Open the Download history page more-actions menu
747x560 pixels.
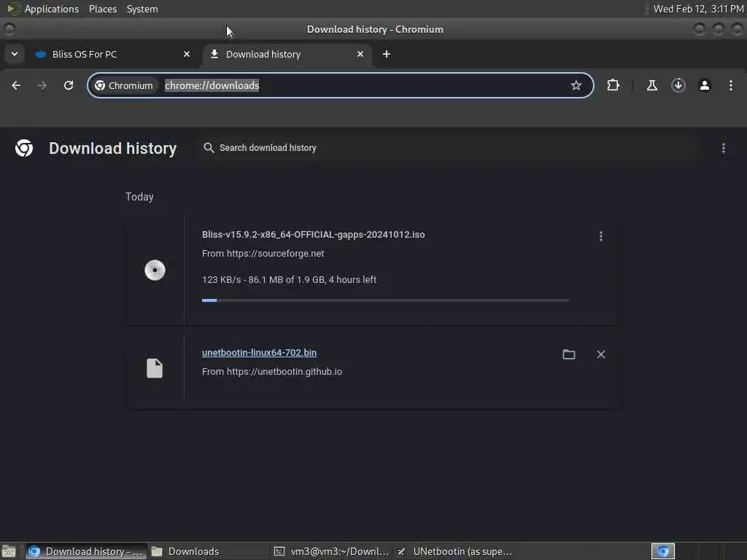[723, 148]
